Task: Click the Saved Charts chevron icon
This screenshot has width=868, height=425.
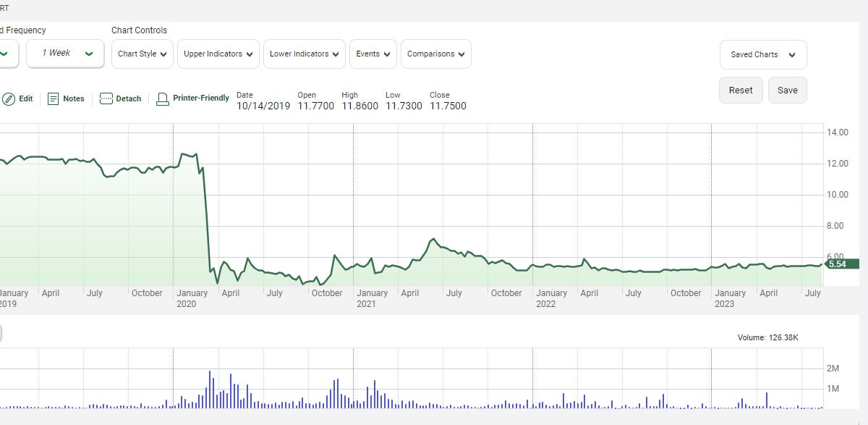Action: 792,54
